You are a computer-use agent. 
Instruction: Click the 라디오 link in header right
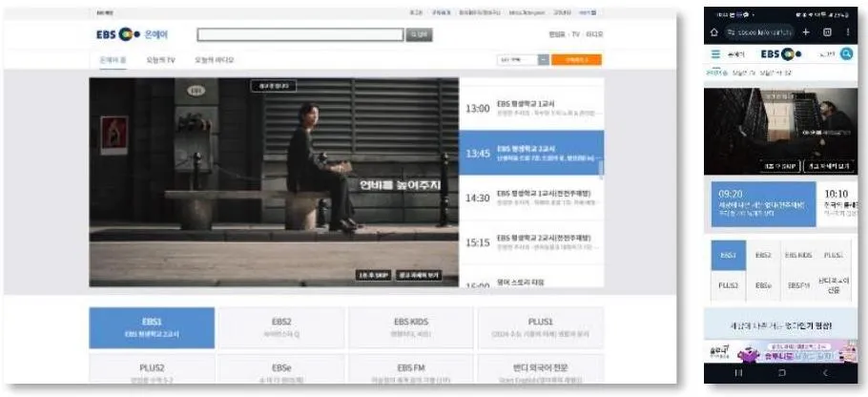pyautogui.click(x=594, y=34)
